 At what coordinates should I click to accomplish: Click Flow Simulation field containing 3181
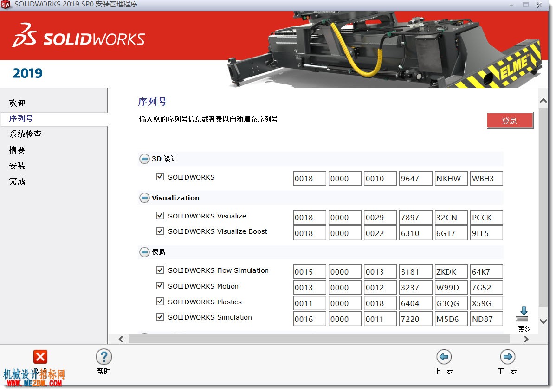(x=415, y=272)
